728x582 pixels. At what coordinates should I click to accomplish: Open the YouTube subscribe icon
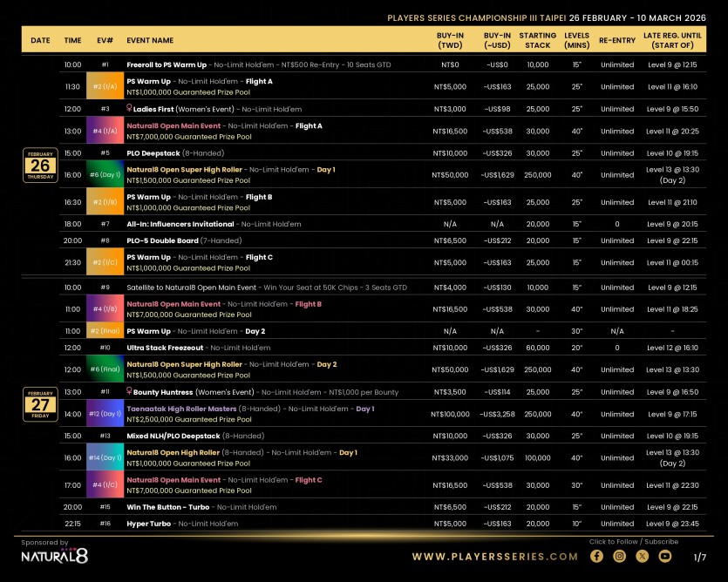pyautogui.click(x=665, y=556)
